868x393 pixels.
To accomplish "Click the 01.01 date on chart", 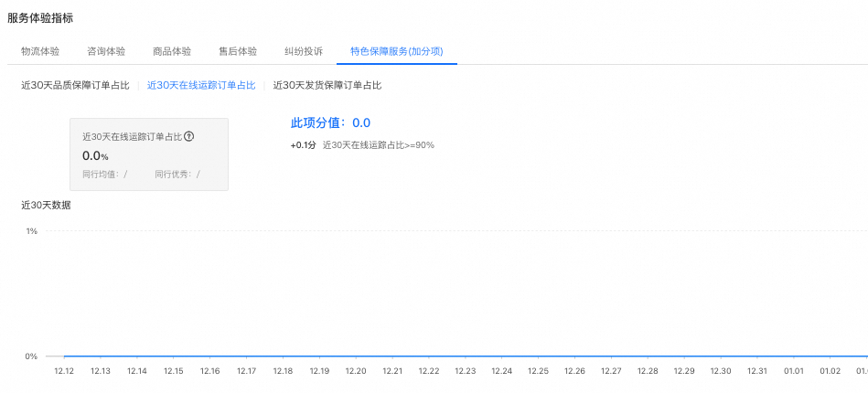I will tap(794, 371).
